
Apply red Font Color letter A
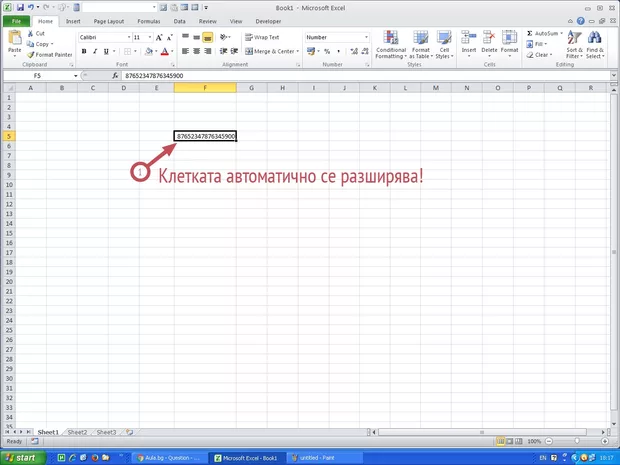click(x=165, y=51)
